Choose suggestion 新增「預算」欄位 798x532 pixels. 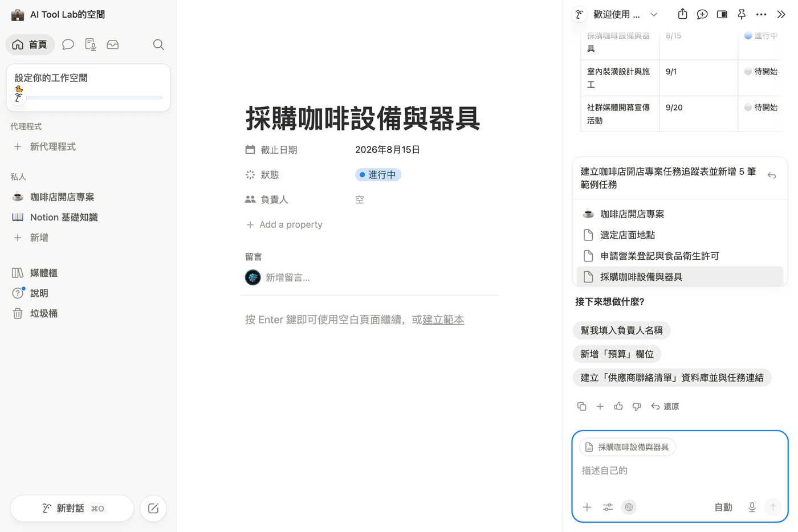(x=617, y=354)
